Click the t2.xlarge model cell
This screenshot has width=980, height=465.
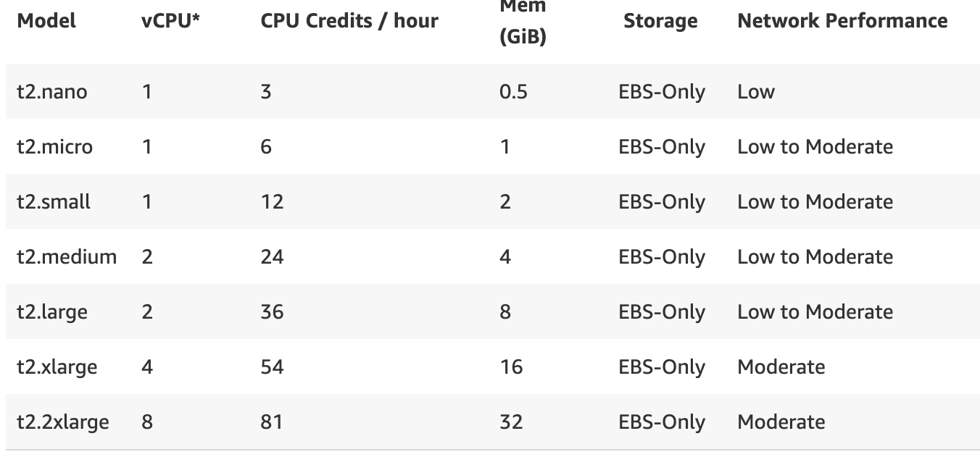point(57,367)
